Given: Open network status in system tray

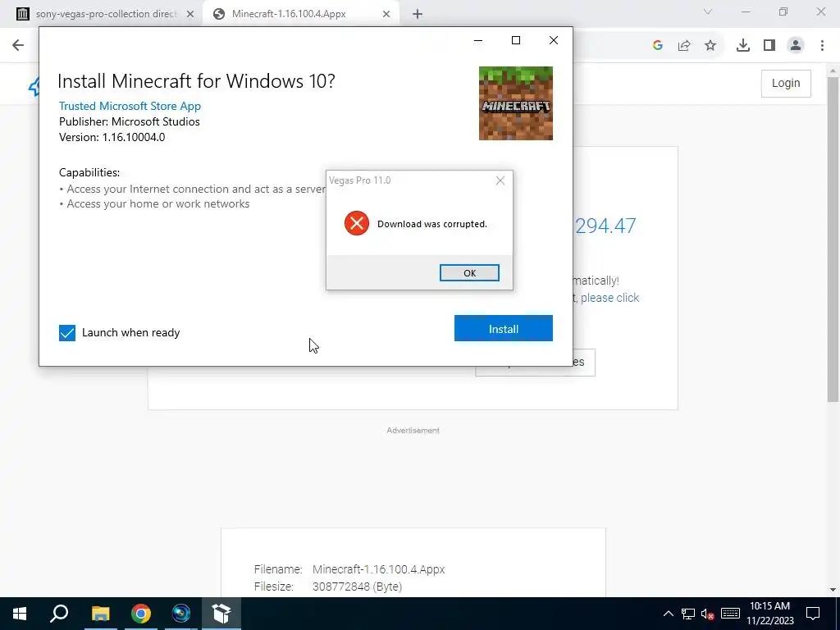Looking at the screenshot, I should click(688, 614).
